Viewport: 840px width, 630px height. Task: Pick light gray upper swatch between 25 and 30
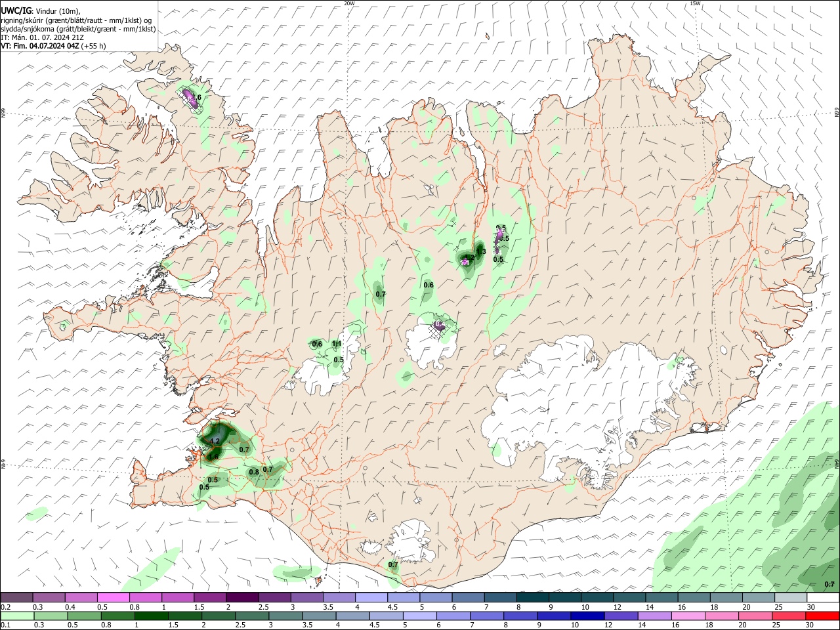click(x=791, y=597)
